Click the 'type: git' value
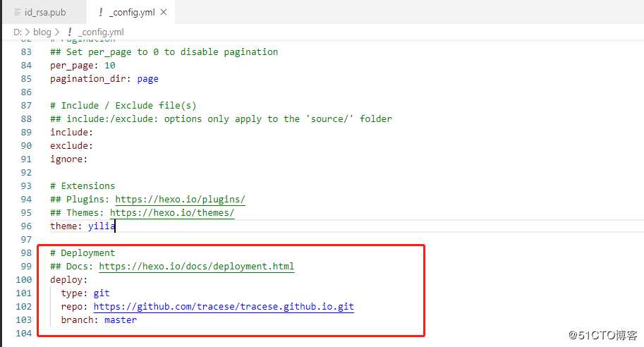This screenshot has height=347, width=644. click(x=102, y=293)
